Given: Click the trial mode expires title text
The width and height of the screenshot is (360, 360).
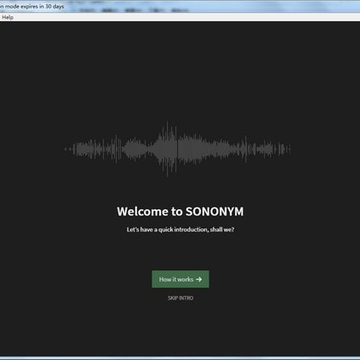Looking at the screenshot, I should coord(32,6).
